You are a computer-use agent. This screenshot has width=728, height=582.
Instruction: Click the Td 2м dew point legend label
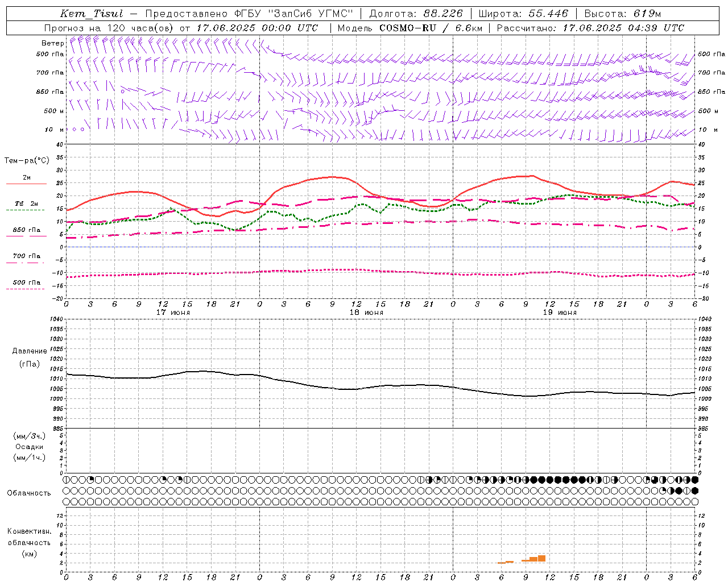[27, 203]
